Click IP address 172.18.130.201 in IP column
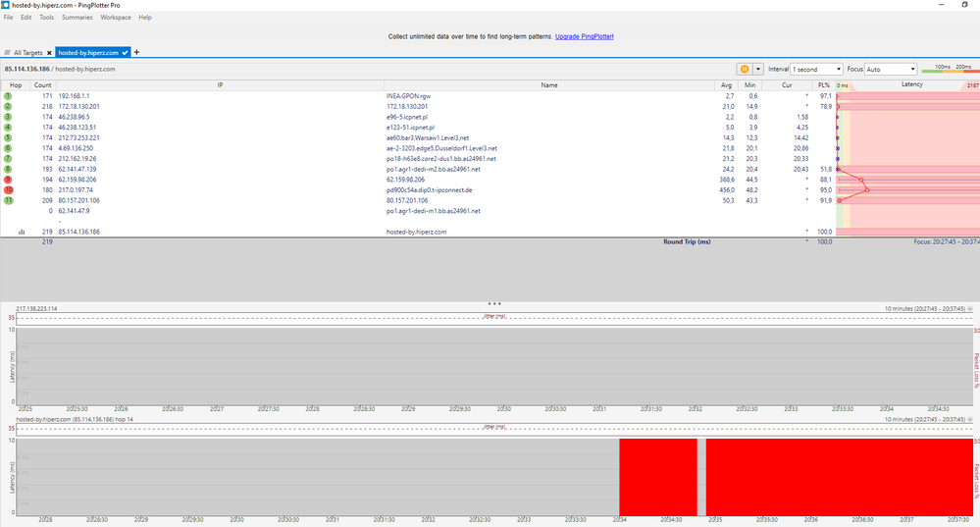Image resolution: width=980 pixels, height=527 pixels. (78, 107)
